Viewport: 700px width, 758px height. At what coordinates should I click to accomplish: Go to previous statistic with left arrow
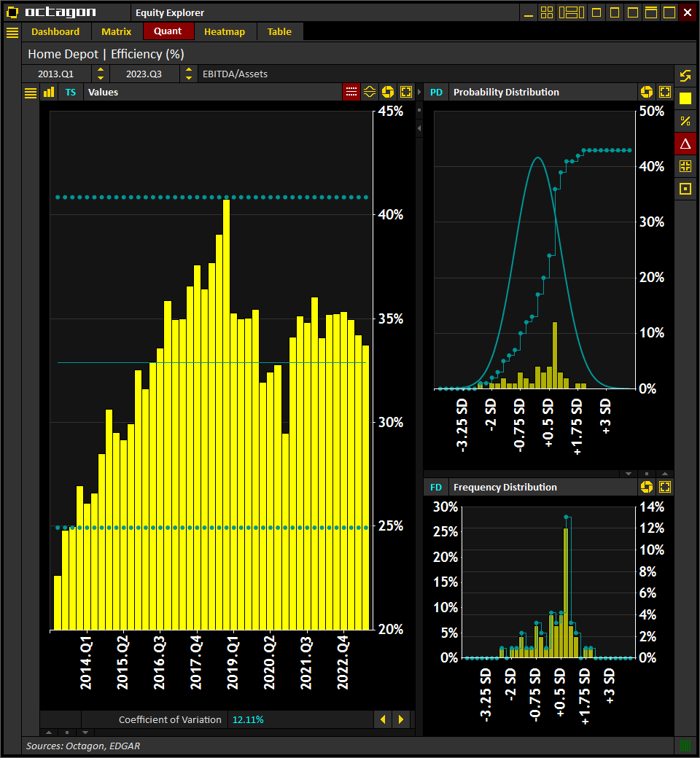click(x=383, y=719)
